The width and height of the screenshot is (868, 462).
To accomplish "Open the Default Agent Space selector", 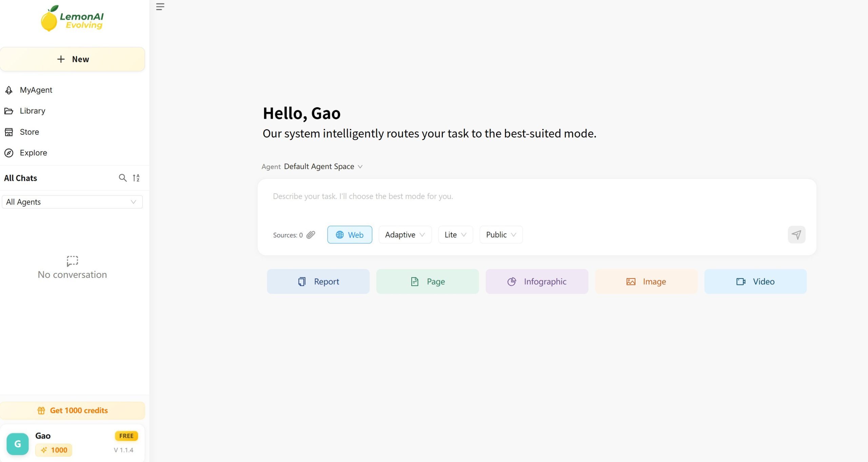I will pos(323,167).
